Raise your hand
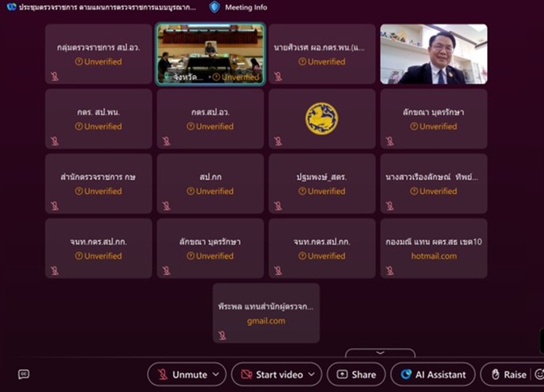Image resolution: width=544 pixels, height=392 pixels. (x=508, y=375)
